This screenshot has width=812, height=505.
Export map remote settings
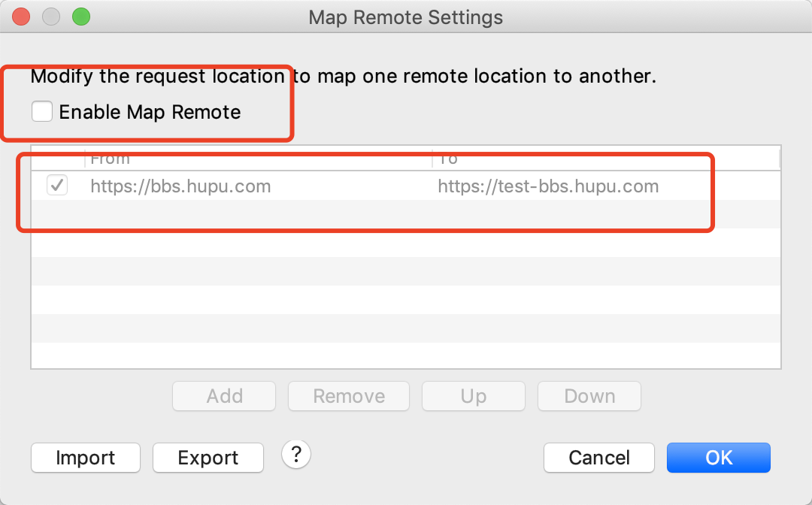click(x=208, y=457)
